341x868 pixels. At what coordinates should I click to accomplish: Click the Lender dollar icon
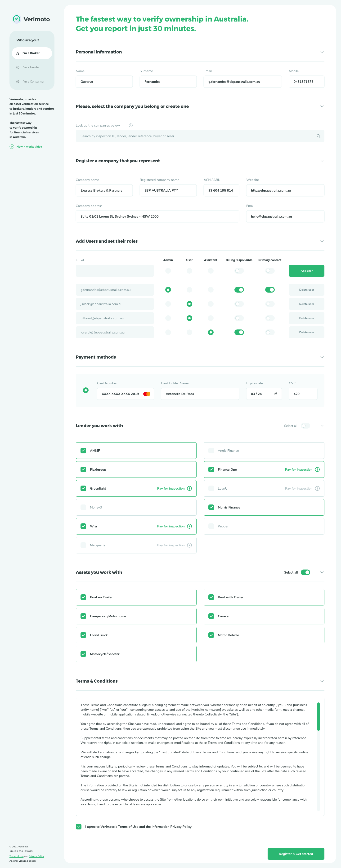tap(18, 67)
